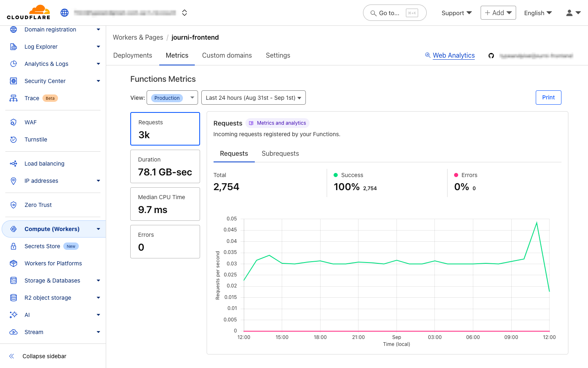
Task: Click the Zero Trust icon
Action: tap(13, 205)
